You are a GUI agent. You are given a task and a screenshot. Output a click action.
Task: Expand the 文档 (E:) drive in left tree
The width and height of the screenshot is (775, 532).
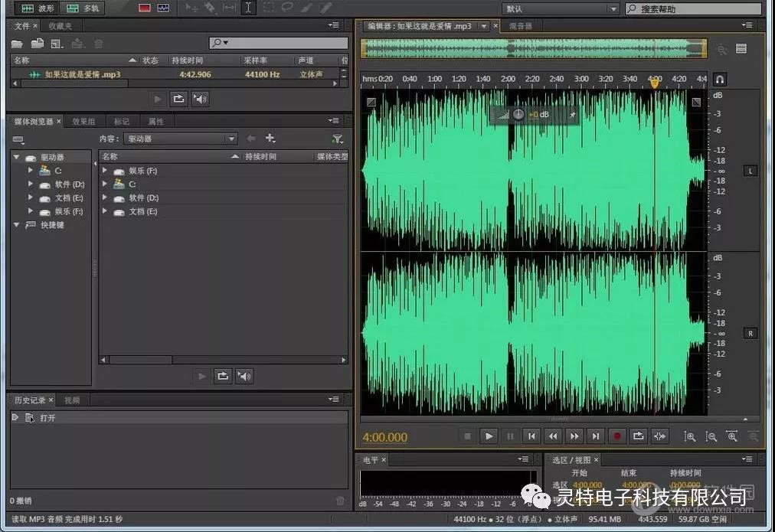point(31,197)
